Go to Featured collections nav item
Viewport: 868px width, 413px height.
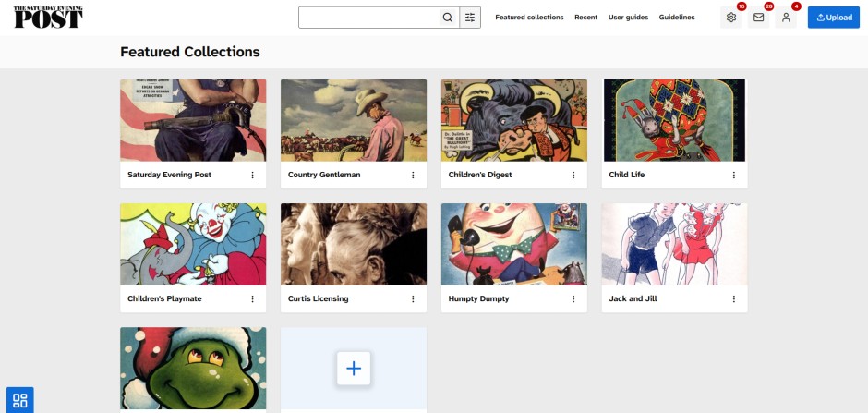[x=529, y=18]
